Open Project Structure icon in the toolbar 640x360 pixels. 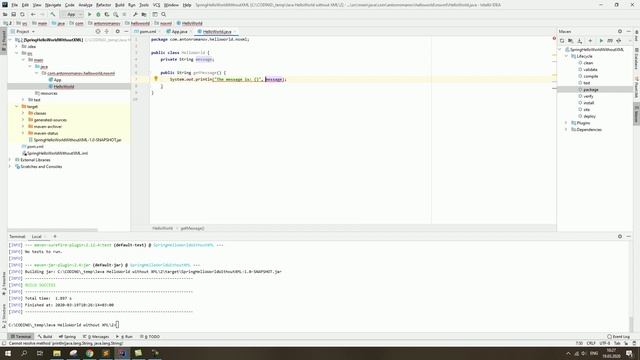tap(144, 14)
